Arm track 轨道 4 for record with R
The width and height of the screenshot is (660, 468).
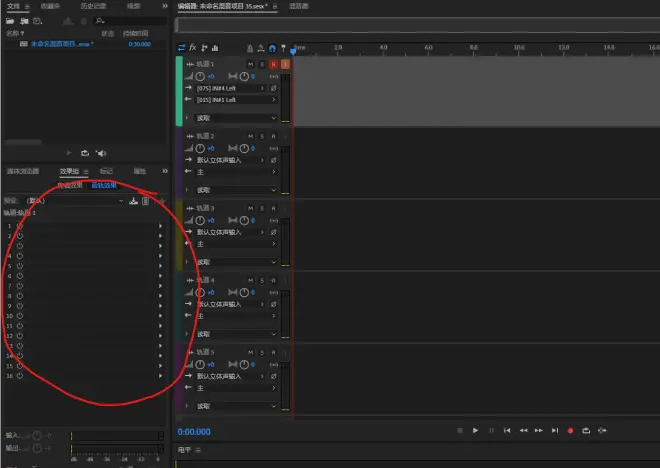pos(274,280)
